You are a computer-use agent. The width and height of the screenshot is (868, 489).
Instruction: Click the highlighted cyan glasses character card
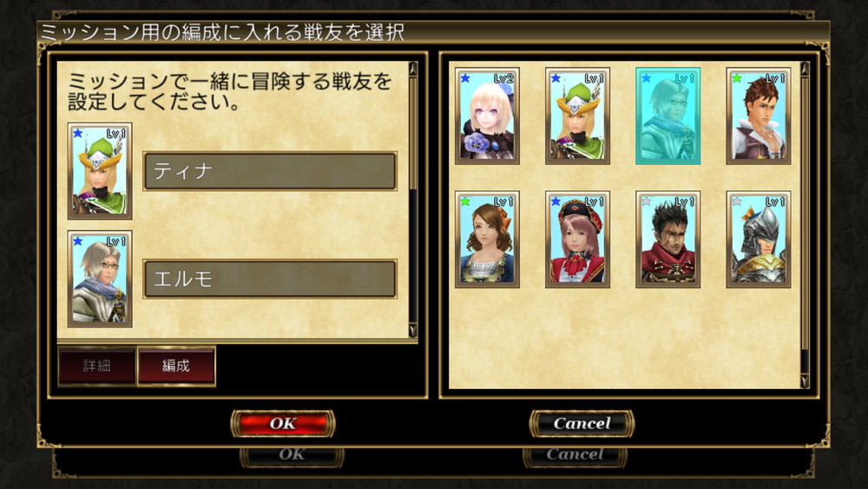coord(667,116)
